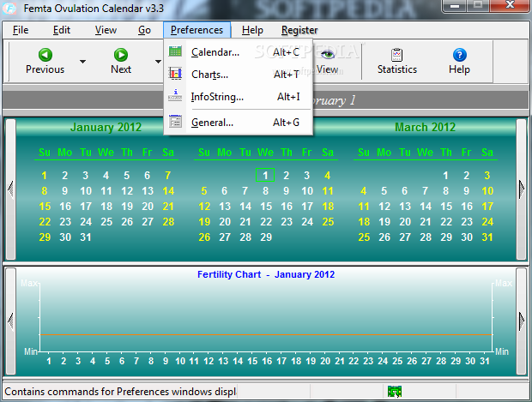Click the green status bar icon
This screenshot has width=532, height=402.
tap(395, 392)
